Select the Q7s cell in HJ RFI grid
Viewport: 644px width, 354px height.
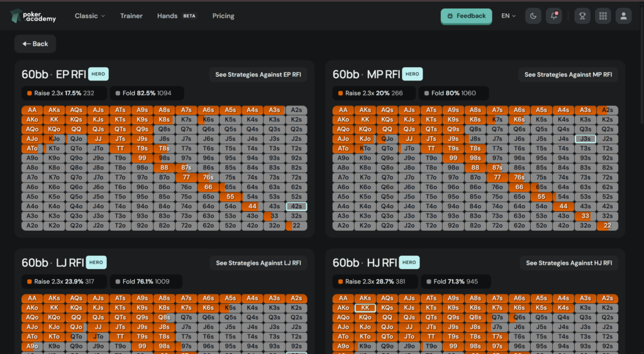[x=497, y=318]
